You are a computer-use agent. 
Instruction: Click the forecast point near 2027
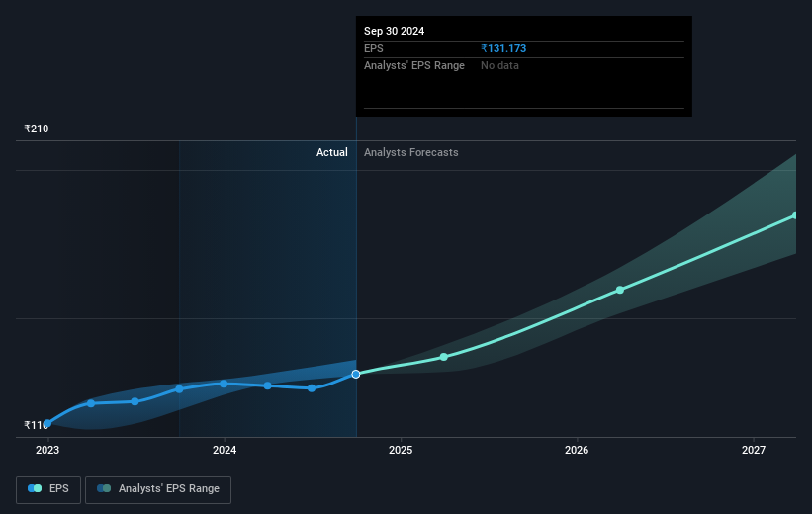(795, 215)
